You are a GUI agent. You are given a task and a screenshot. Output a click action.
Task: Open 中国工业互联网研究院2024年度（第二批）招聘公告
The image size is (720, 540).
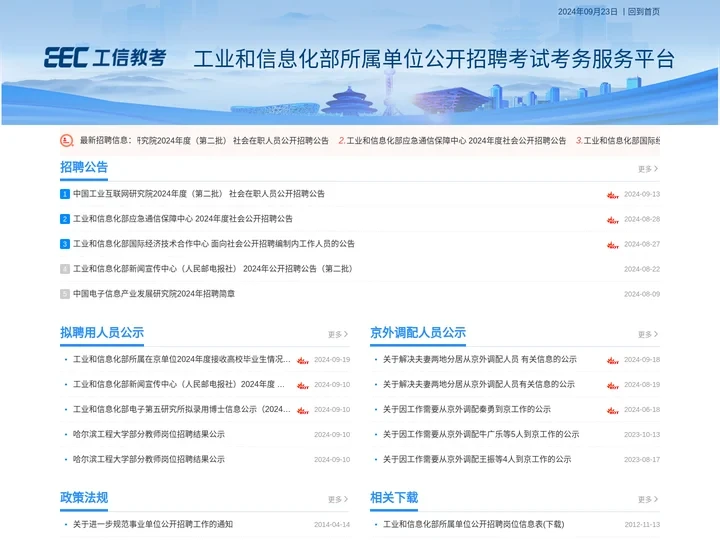[x=199, y=194]
